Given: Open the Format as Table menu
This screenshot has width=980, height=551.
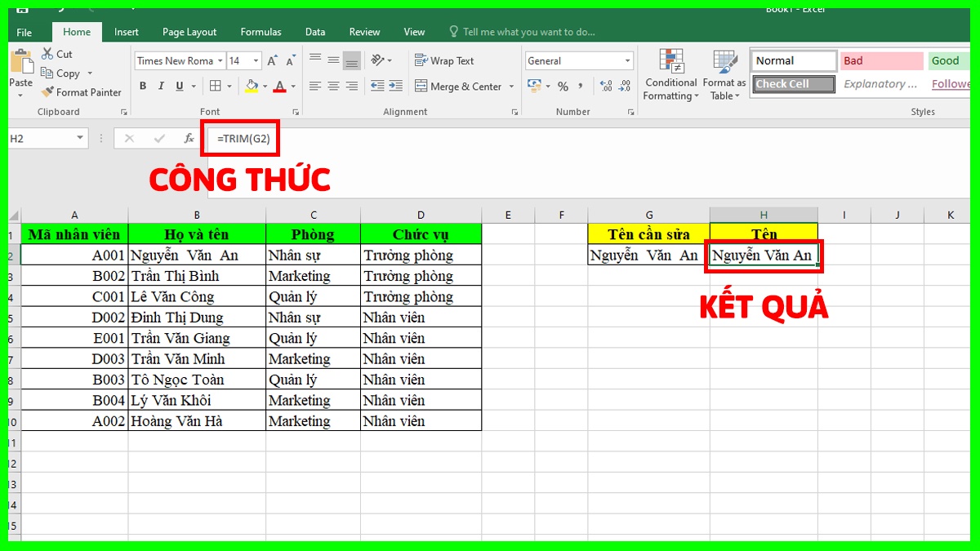Looking at the screenshot, I should (x=724, y=75).
